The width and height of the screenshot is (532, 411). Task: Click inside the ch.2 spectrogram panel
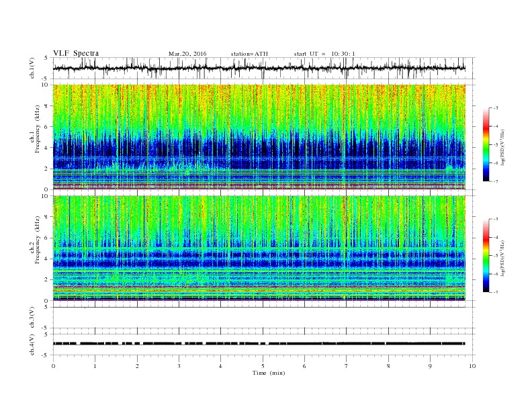tap(259, 248)
